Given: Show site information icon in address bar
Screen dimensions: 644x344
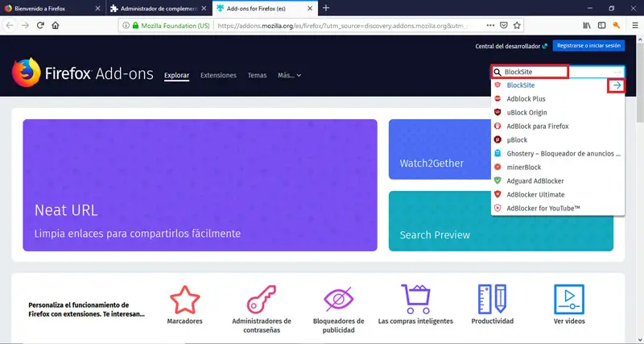Looking at the screenshot, I should pyautogui.click(x=126, y=26).
